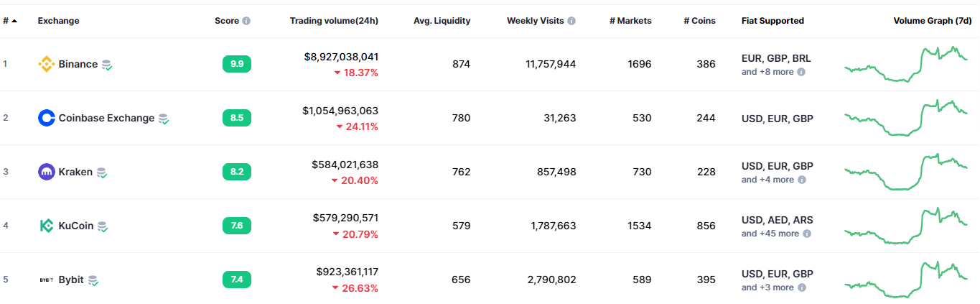This screenshot has width=980, height=304.
Task: Sort by # Markets column header
Action: click(x=630, y=21)
